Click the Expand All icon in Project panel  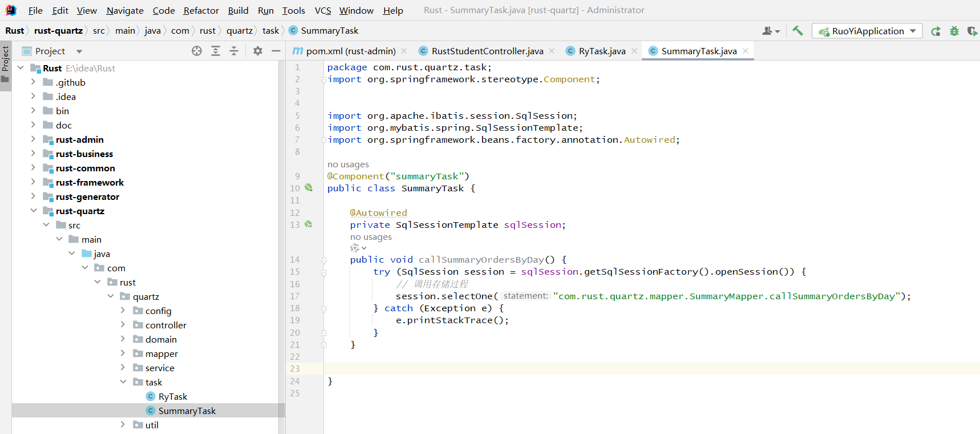point(216,51)
